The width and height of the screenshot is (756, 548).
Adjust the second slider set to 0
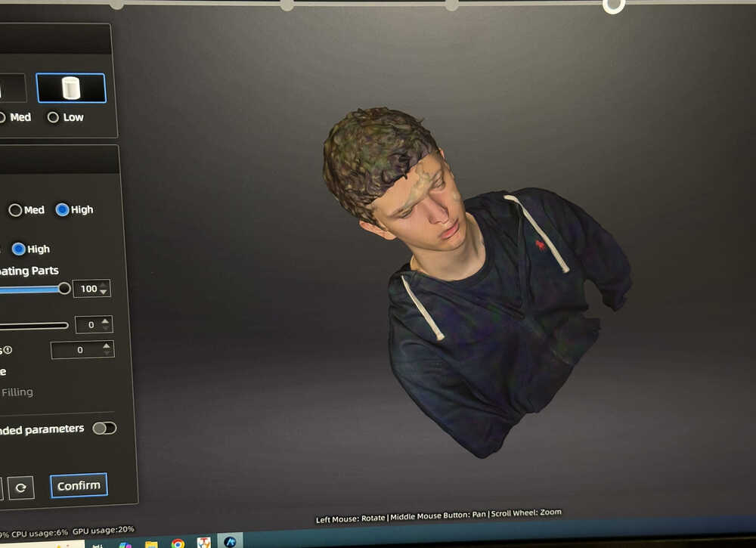point(34,326)
